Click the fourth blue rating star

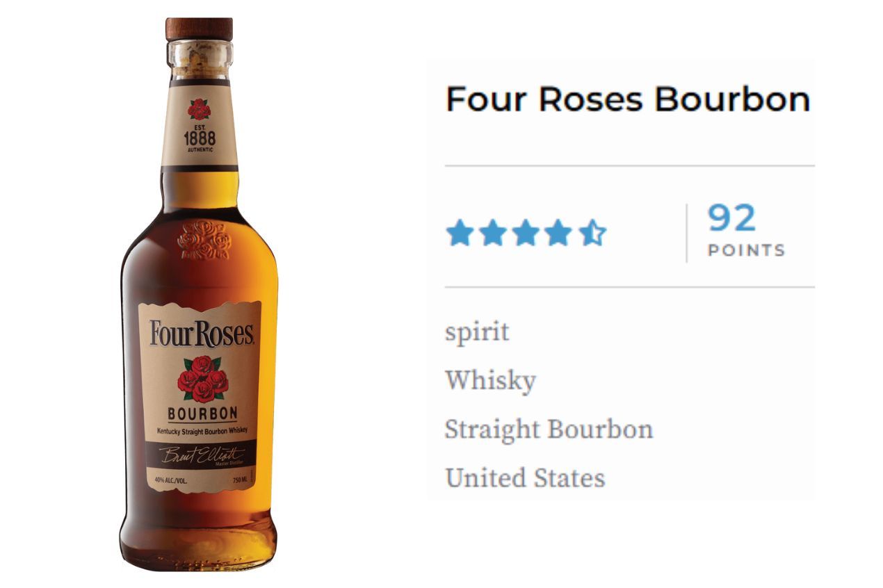pyautogui.click(x=559, y=233)
